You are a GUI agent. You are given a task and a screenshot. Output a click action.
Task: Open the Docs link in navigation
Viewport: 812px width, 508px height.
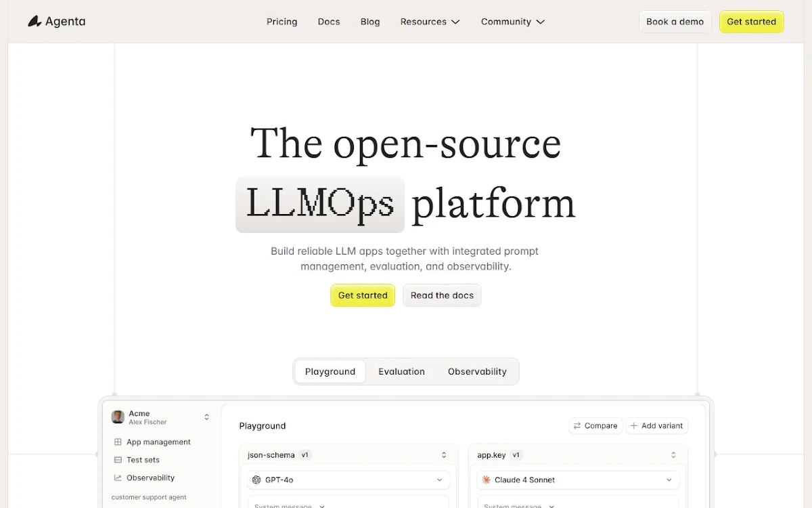(329, 22)
